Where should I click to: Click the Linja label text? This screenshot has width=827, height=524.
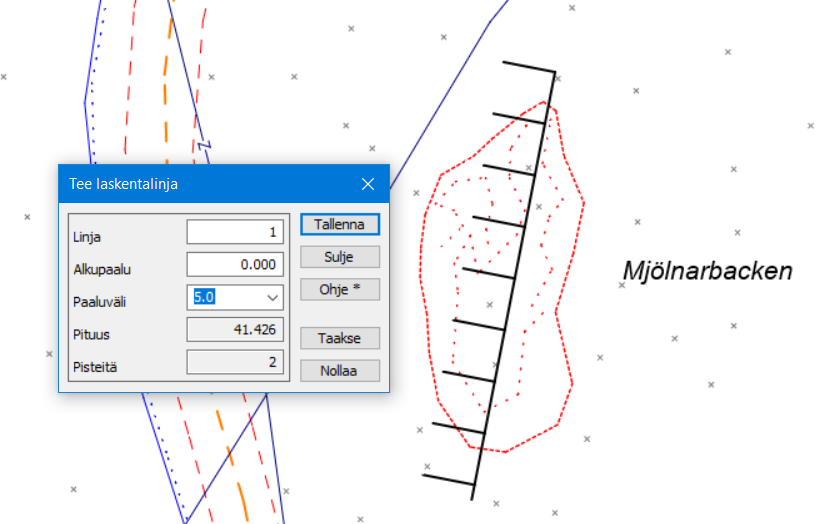(x=87, y=237)
